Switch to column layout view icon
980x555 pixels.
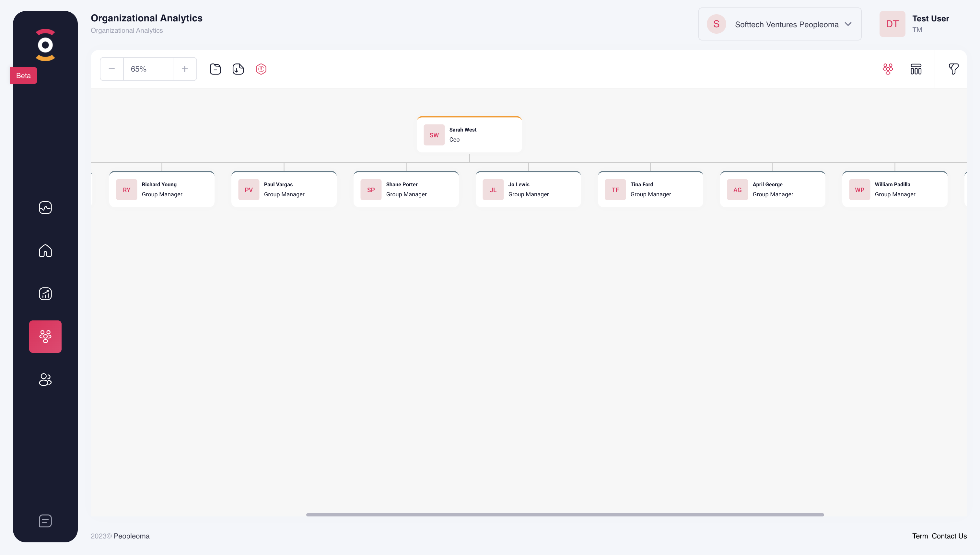(916, 69)
